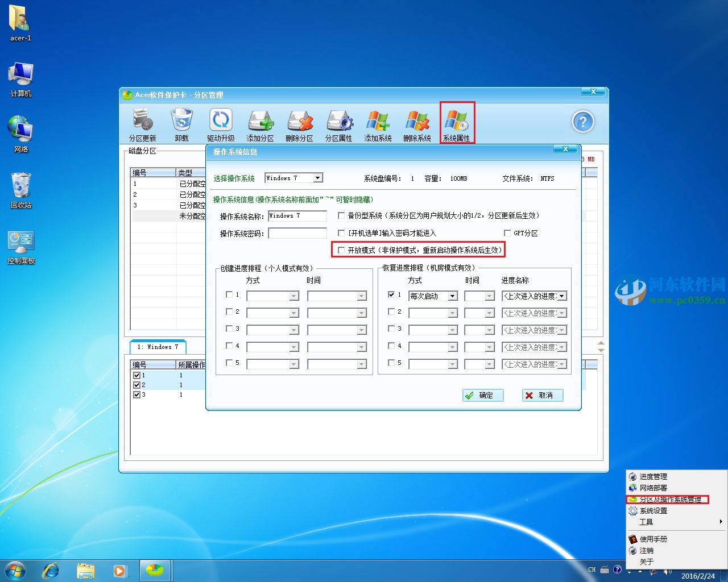Toggle the GPT分区 checkbox
The image size is (728, 582).
(x=507, y=233)
